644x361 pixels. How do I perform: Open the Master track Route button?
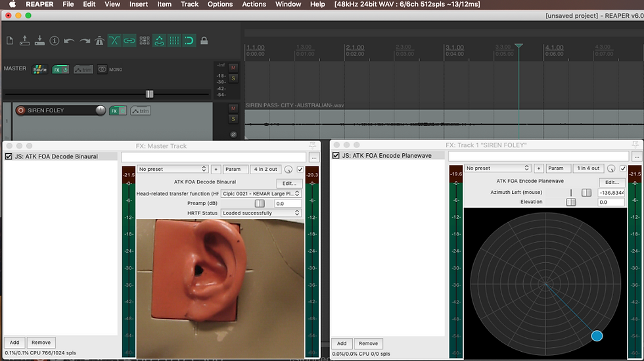pos(40,69)
